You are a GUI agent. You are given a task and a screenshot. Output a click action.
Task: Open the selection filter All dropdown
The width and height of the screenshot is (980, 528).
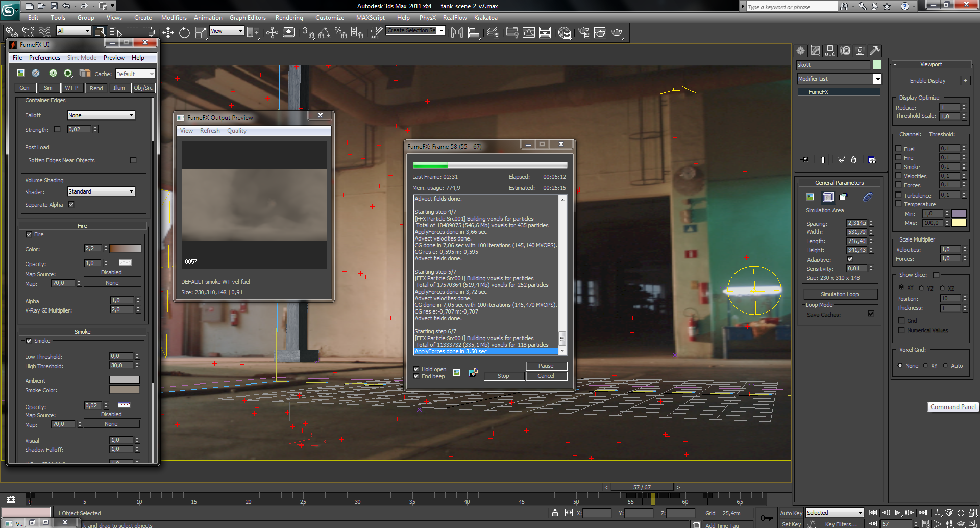tap(73, 31)
